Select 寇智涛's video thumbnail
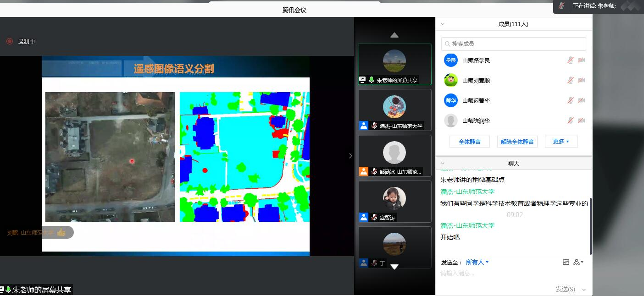The width and height of the screenshot is (644, 296). (x=394, y=198)
